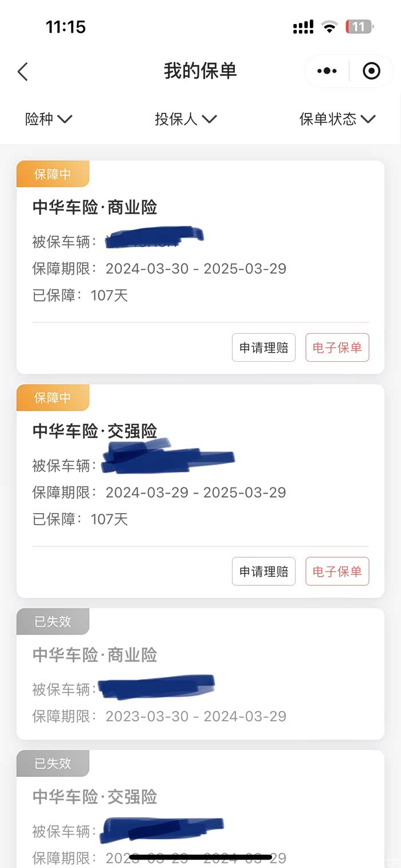Tap the circular close/capsule icon top right
Image resolution: width=401 pixels, height=868 pixels.
371,71
